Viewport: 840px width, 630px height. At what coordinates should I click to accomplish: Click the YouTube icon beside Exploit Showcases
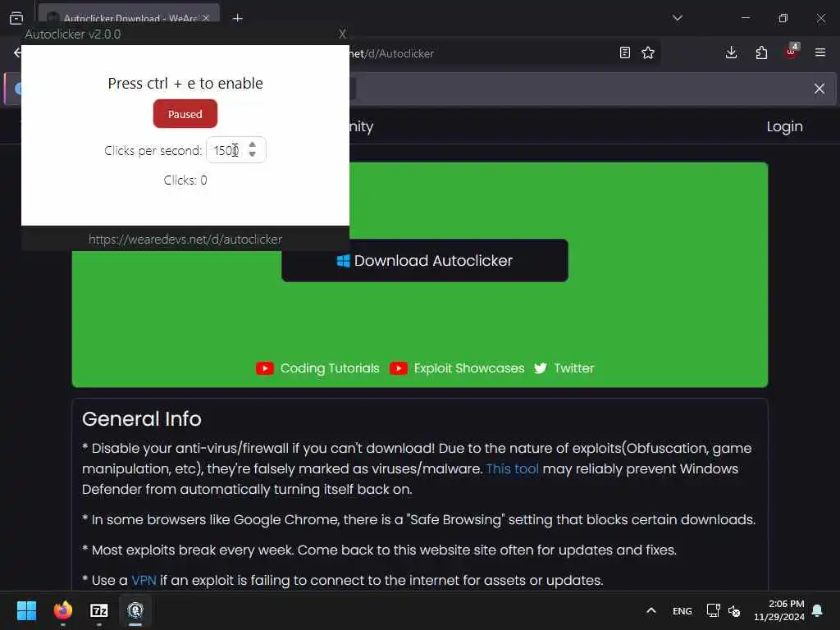tap(398, 368)
